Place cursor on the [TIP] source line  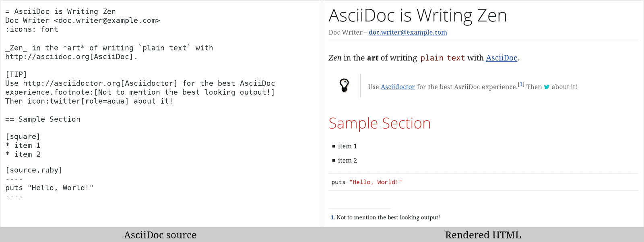16,75
